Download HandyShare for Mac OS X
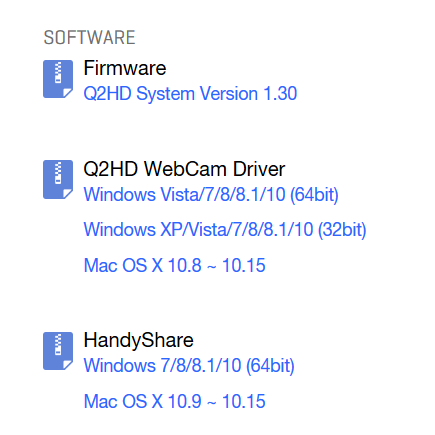435x435 pixels. [175, 401]
